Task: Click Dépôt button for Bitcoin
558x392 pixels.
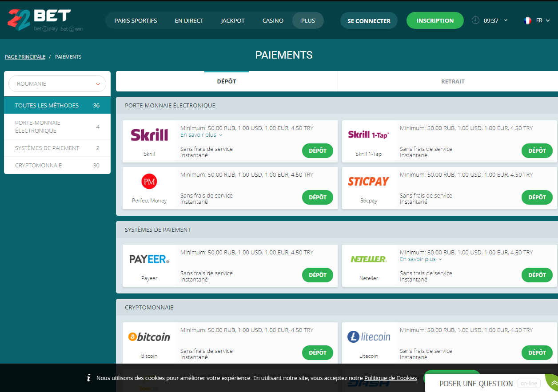Action: [318, 352]
